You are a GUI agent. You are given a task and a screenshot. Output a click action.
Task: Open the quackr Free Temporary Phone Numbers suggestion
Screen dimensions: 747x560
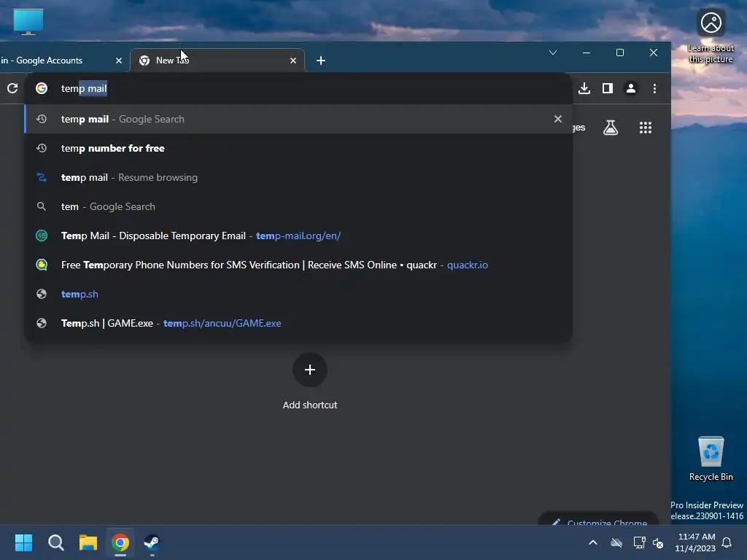pos(298,265)
